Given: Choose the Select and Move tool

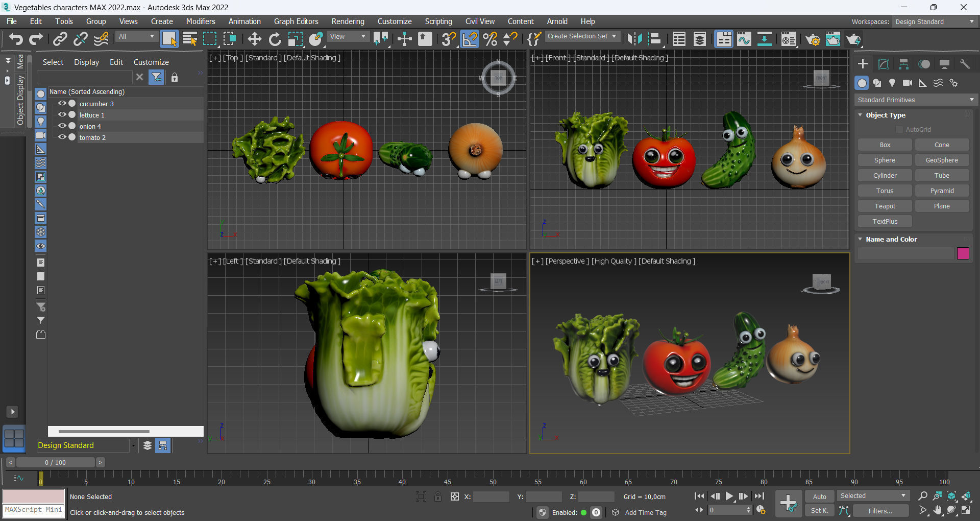Looking at the screenshot, I should [254, 39].
